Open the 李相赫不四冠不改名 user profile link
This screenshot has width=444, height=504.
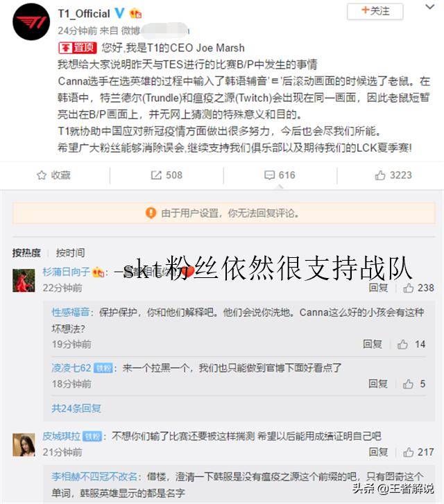pyautogui.click(x=94, y=476)
